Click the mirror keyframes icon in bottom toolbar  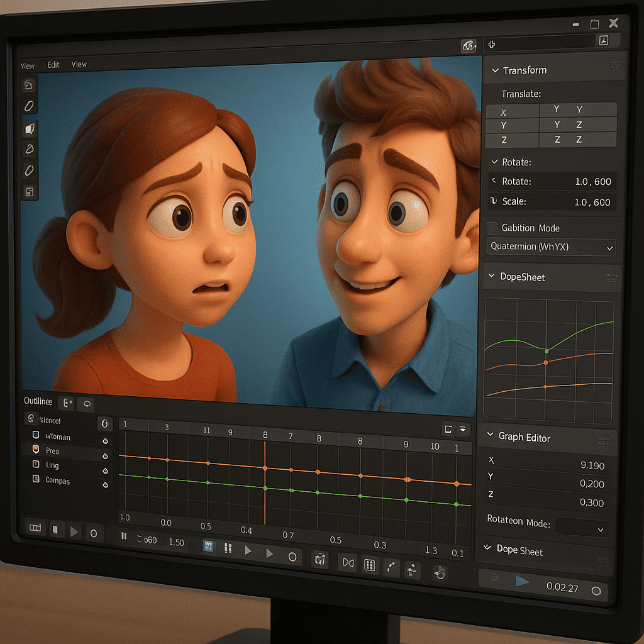(348, 563)
